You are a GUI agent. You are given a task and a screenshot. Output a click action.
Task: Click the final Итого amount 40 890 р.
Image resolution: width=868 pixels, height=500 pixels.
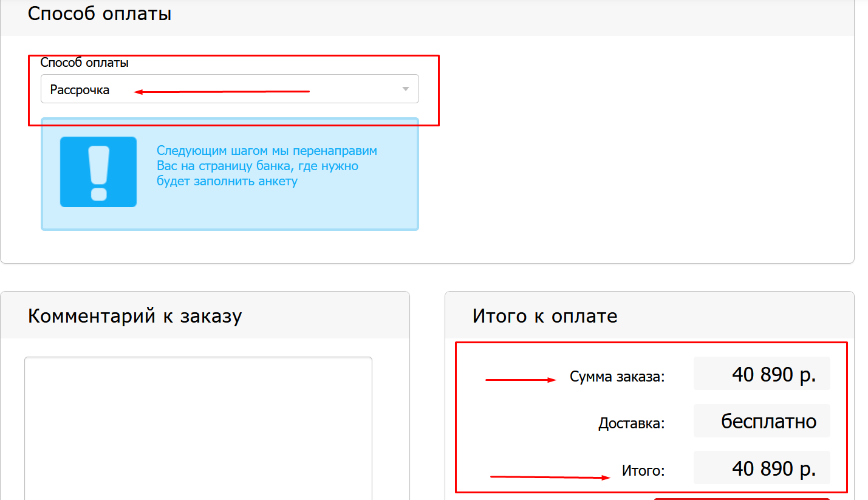click(x=773, y=468)
